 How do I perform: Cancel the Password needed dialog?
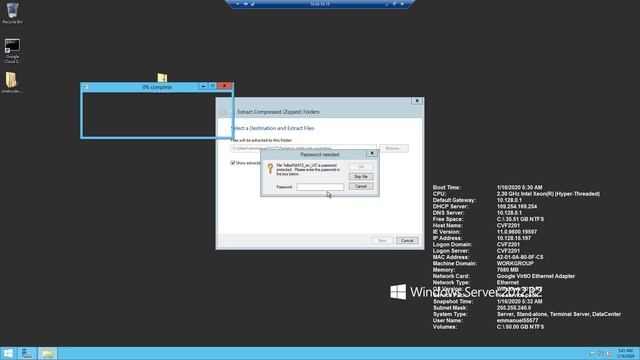(x=361, y=186)
